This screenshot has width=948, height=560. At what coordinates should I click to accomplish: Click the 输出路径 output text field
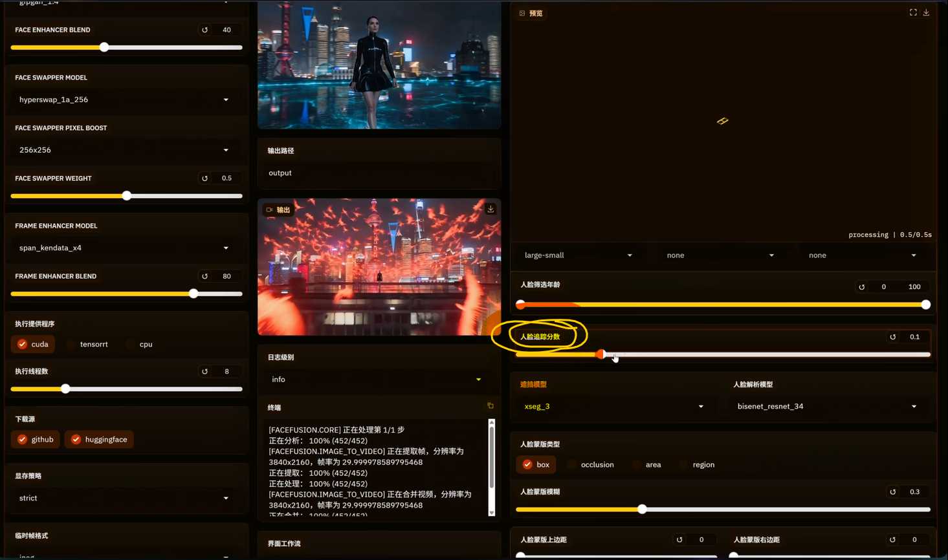tap(379, 173)
